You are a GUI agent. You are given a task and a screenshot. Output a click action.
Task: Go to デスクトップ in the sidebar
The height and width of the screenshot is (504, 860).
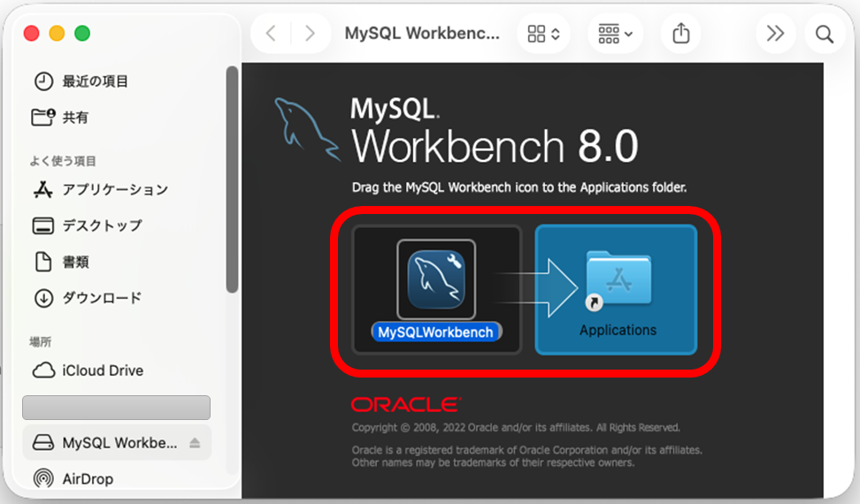click(x=101, y=226)
